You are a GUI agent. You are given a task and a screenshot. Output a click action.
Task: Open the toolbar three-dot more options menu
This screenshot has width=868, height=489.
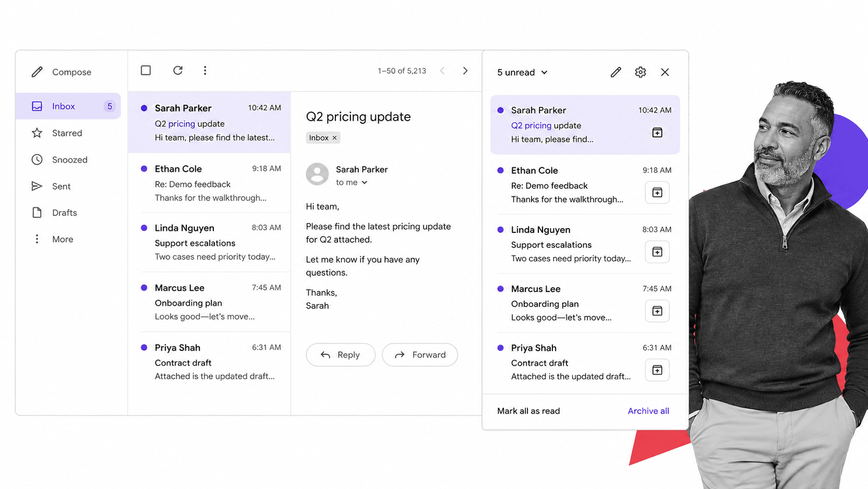(x=205, y=70)
